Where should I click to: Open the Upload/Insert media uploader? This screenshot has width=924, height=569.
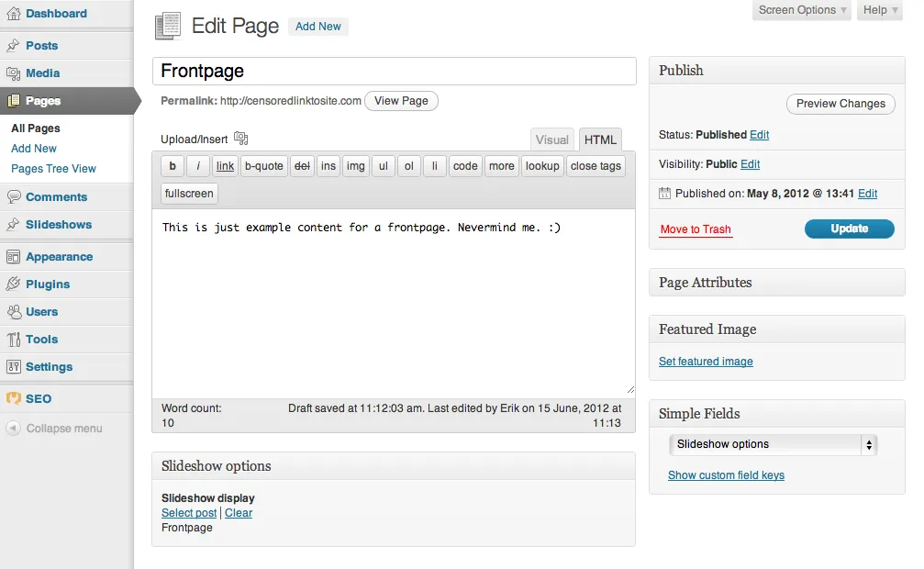click(x=240, y=138)
